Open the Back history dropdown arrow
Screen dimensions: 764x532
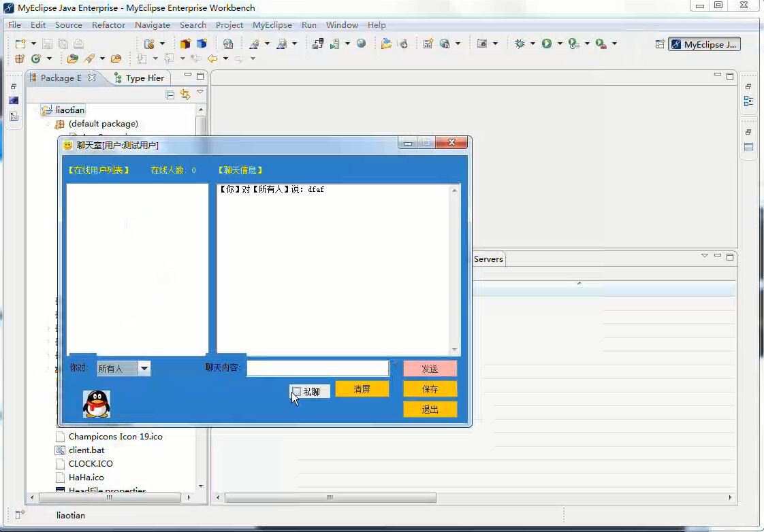pyautogui.click(x=225, y=59)
